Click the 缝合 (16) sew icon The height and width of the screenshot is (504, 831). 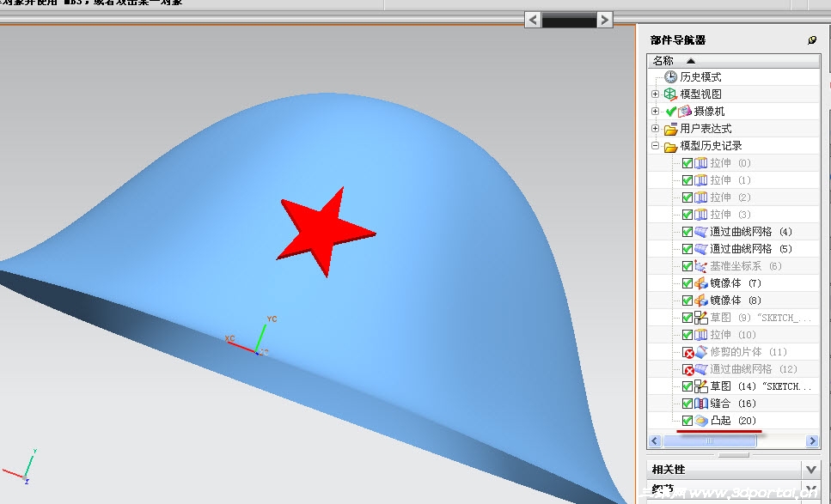pyautogui.click(x=701, y=404)
